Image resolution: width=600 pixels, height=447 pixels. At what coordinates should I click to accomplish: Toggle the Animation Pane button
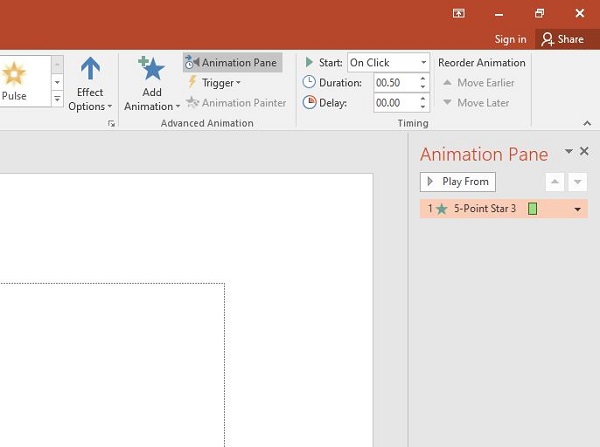[232, 63]
